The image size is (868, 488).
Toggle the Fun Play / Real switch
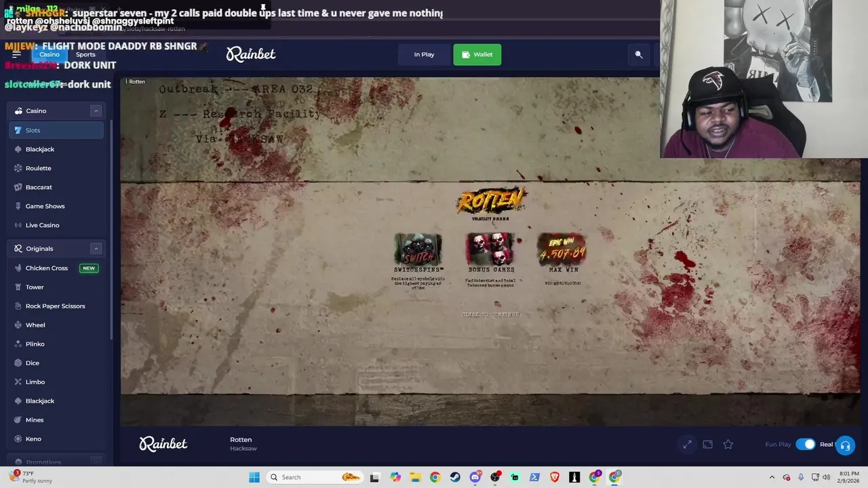[x=805, y=445]
